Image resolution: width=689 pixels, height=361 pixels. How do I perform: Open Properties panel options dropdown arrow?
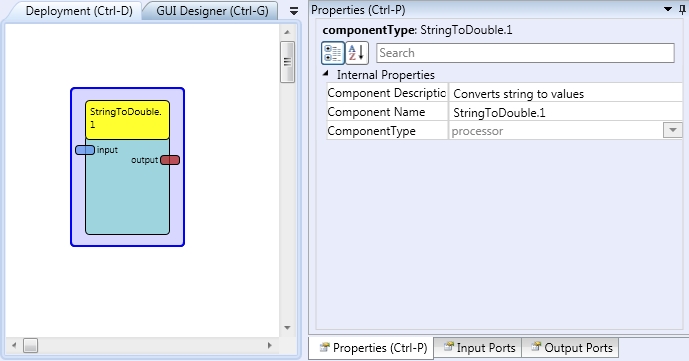[x=668, y=9]
